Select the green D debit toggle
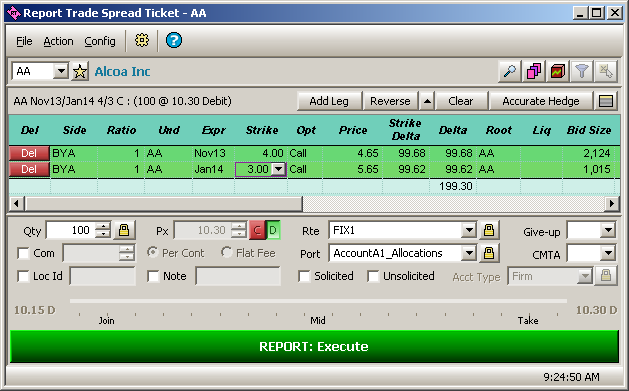Viewport: 629px width, 391px height. coord(273,230)
